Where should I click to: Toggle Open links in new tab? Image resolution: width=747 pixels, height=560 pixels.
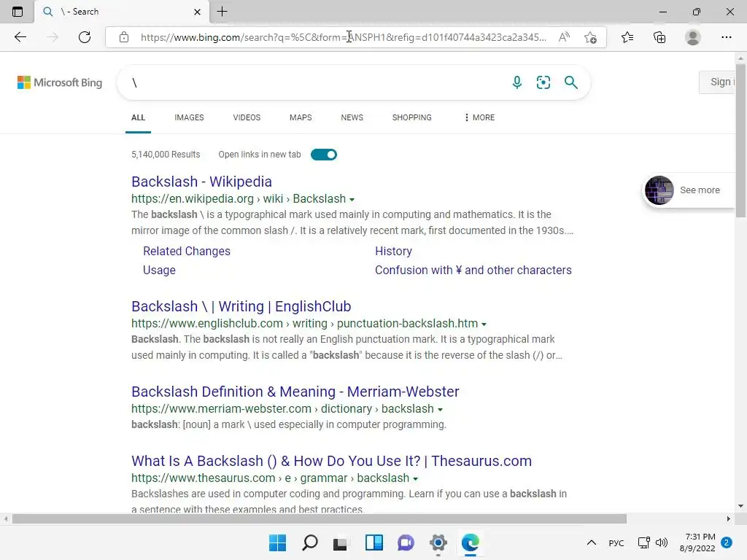point(323,155)
